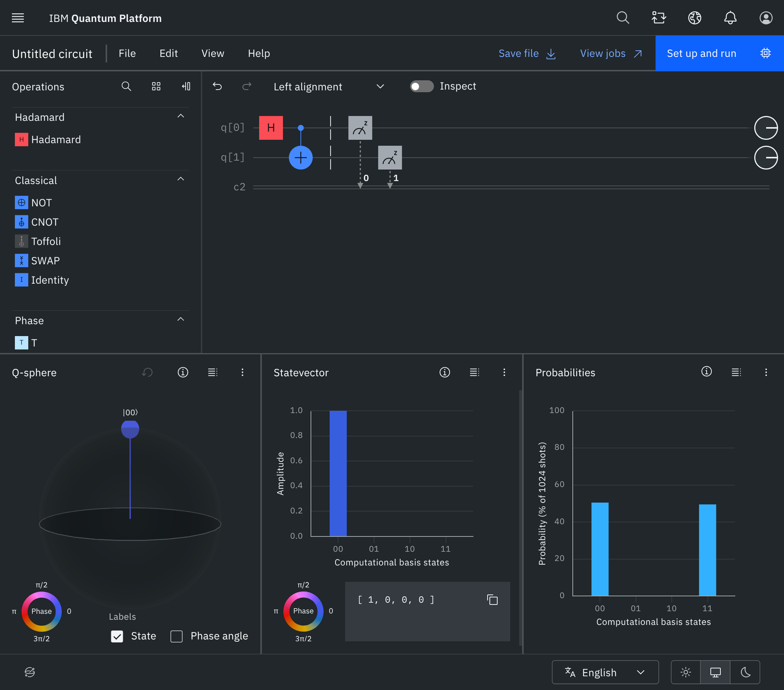The image size is (784, 690).
Task: Toggle the Inspect switch
Action: [421, 86]
